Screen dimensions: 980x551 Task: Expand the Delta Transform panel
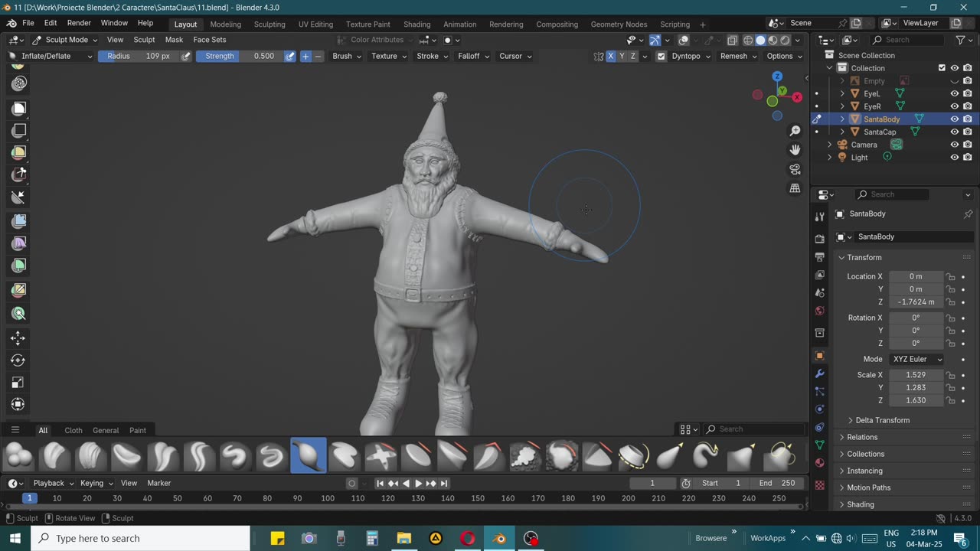881,420
